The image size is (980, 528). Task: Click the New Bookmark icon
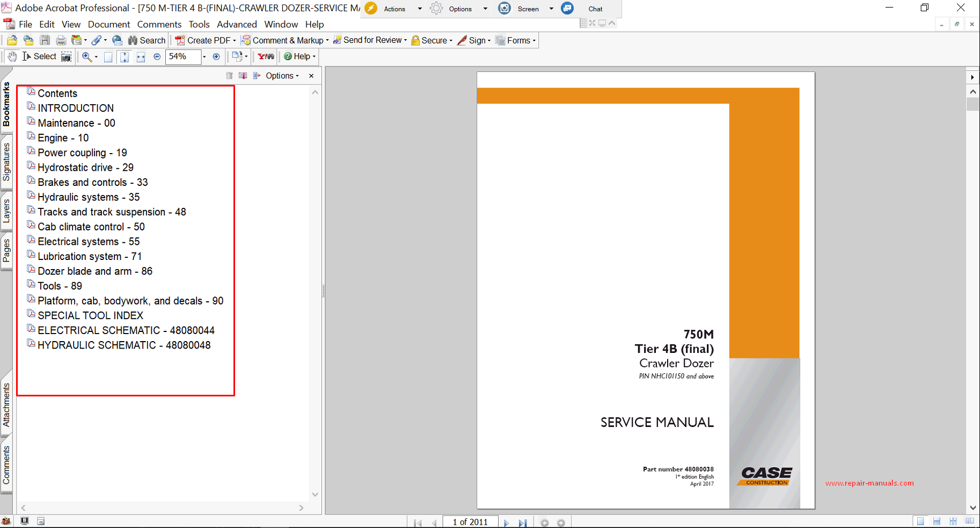point(243,76)
